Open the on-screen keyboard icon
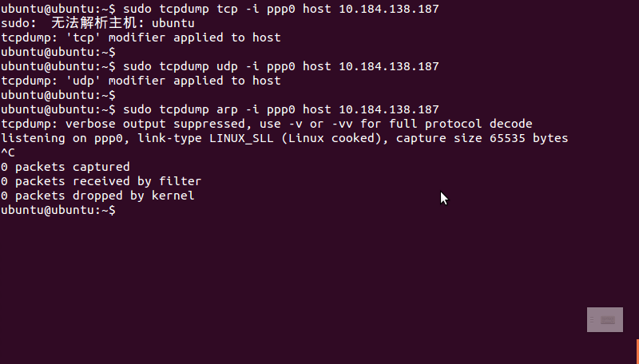This screenshot has width=639, height=364. point(608,320)
